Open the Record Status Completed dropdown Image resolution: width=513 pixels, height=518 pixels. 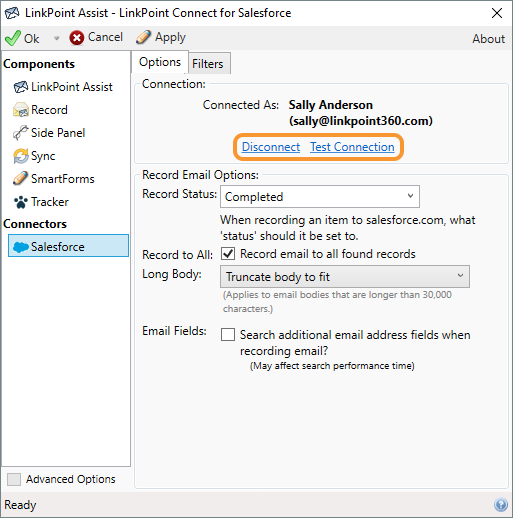point(320,197)
